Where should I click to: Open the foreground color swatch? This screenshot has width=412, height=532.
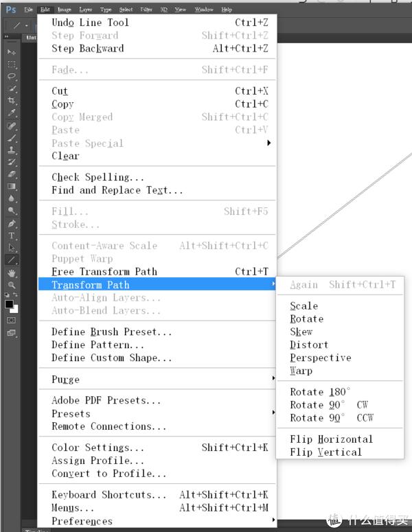9,304
